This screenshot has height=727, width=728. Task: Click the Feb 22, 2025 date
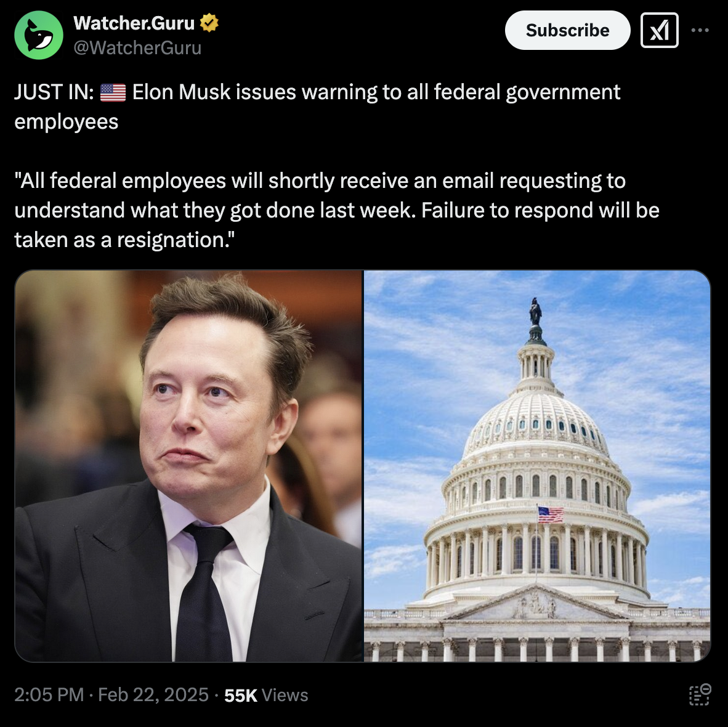point(153,695)
